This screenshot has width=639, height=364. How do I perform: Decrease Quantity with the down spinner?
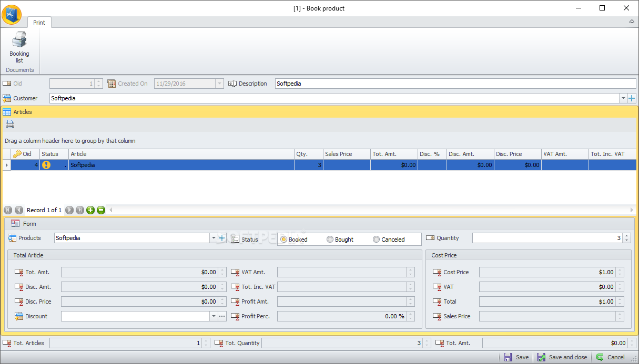pyautogui.click(x=626, y=241)
